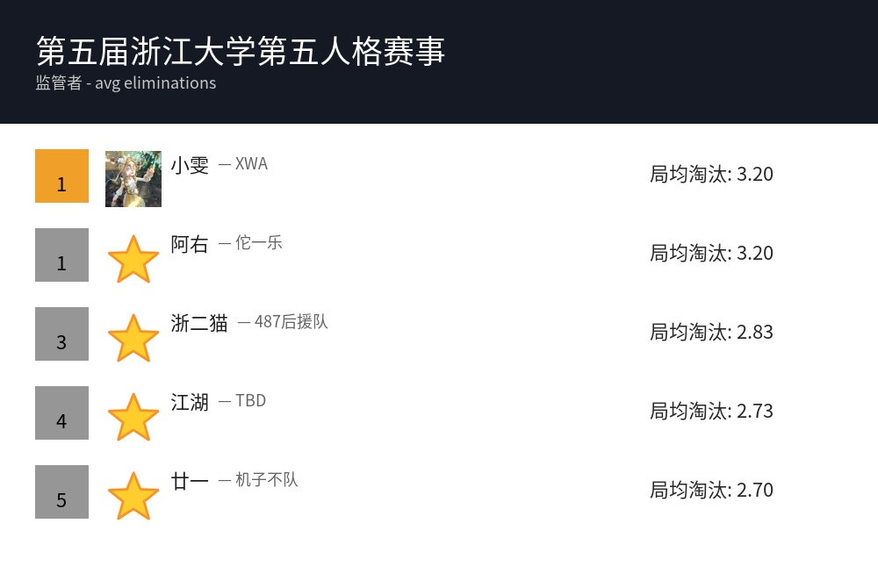Click the gray rank 1 badge for 阿右
This screenshot has height=588, width=878.
[x=61, y=255]
